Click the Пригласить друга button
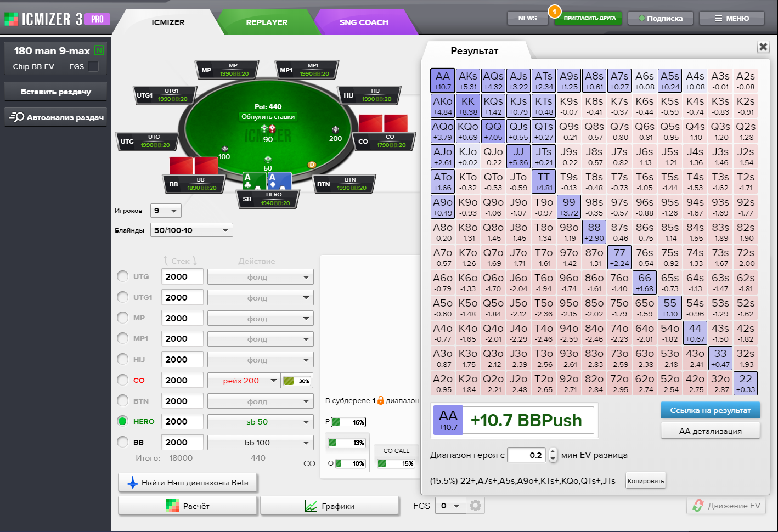Viewport: 778px width, 532px height. point(589,18)
